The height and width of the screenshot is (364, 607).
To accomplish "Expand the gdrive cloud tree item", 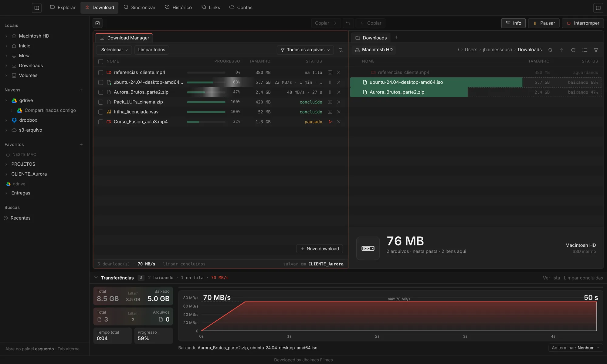I will 6,100.
